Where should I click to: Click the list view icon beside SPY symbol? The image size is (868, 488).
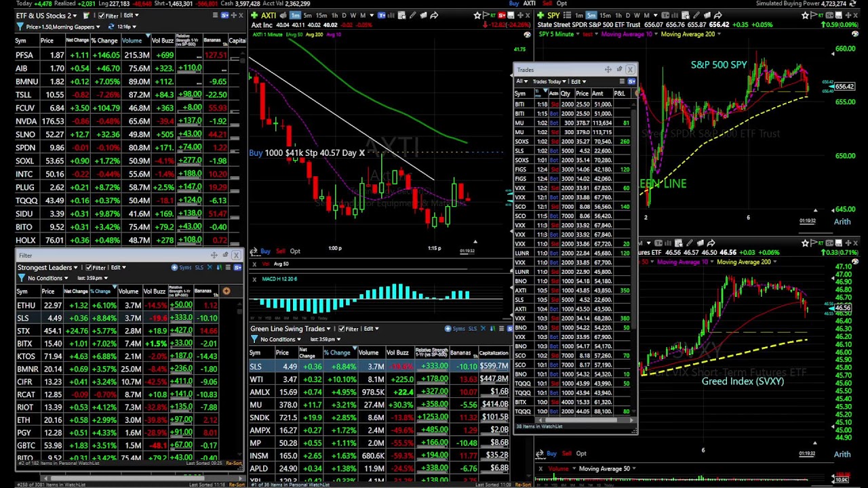pos(567,16)
